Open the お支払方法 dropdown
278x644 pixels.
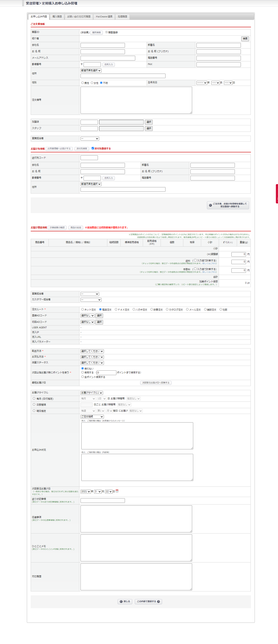click(92, 357)
